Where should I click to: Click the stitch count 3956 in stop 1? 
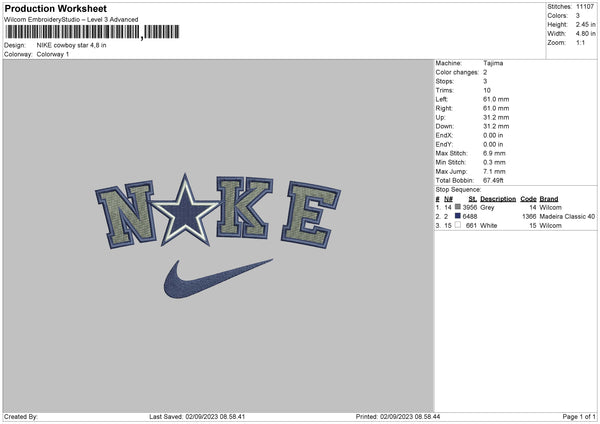pos(470,207)
